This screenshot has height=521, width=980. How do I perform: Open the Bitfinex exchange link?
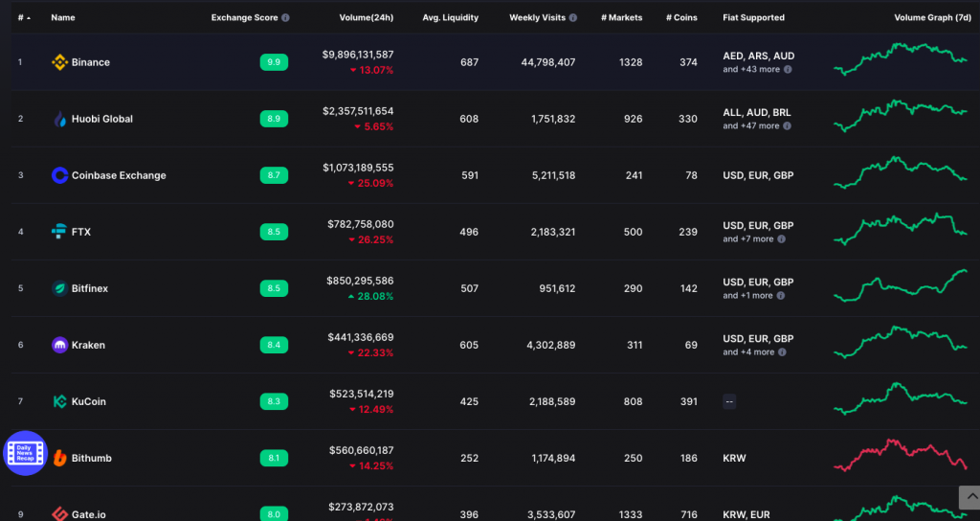[90, 288]
